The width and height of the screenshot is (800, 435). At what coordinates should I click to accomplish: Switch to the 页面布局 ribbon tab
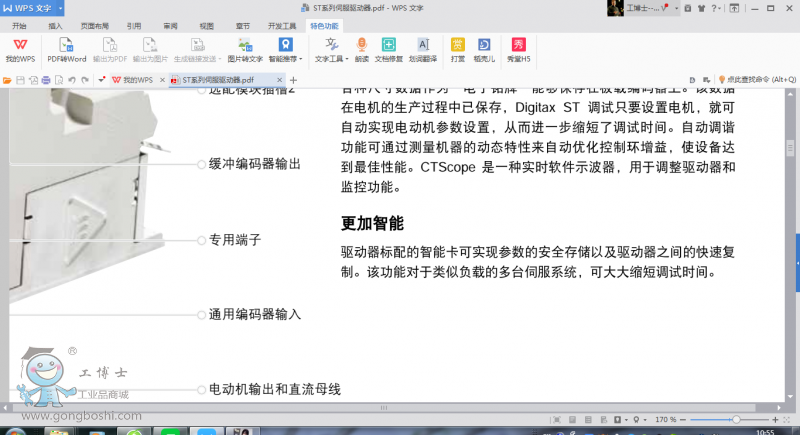coord(95,25)
